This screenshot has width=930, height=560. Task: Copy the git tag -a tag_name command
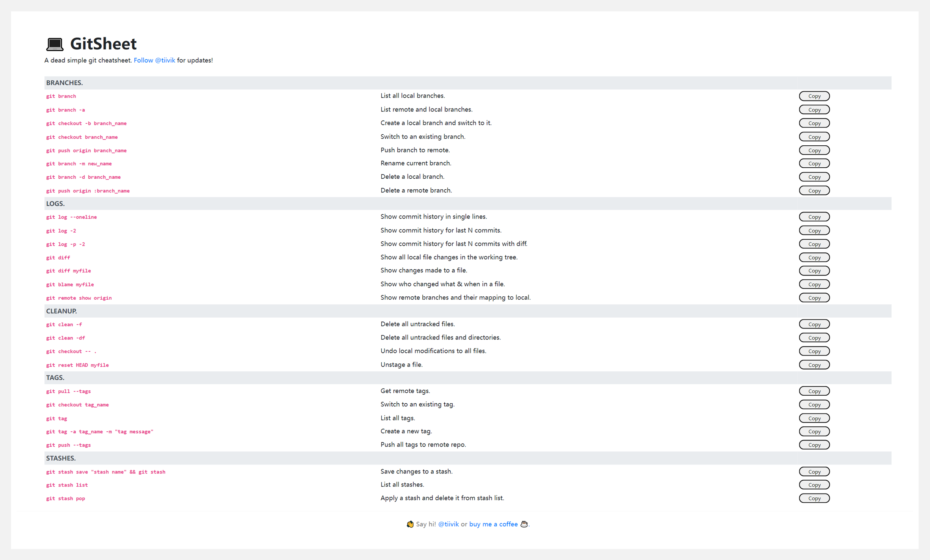click(814, 431)
